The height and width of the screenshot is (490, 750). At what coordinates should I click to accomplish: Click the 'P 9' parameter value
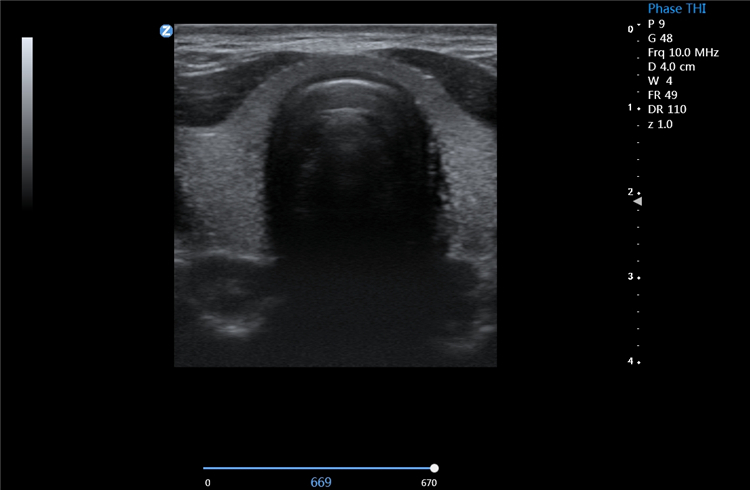click(x=656, y=24)
